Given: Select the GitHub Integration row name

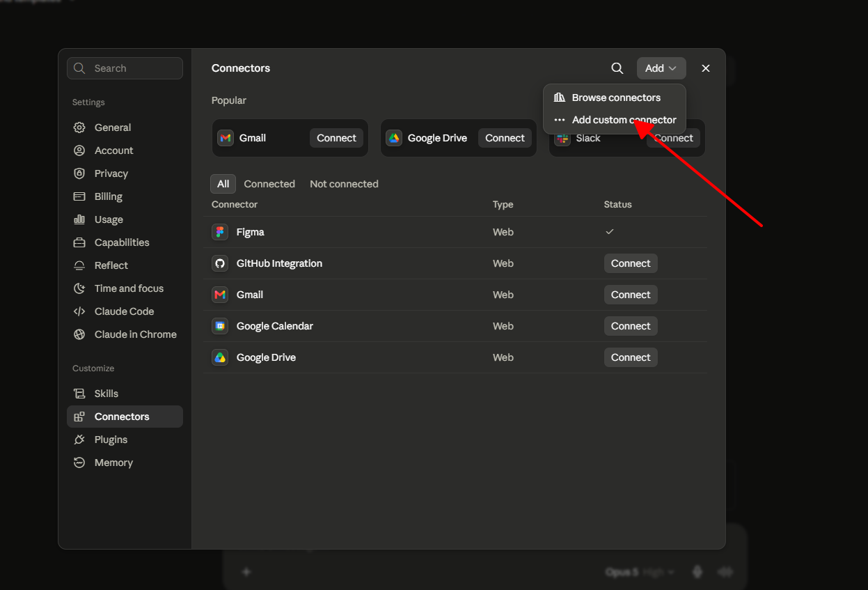Looking at the screenshot, I should (279, 263).
